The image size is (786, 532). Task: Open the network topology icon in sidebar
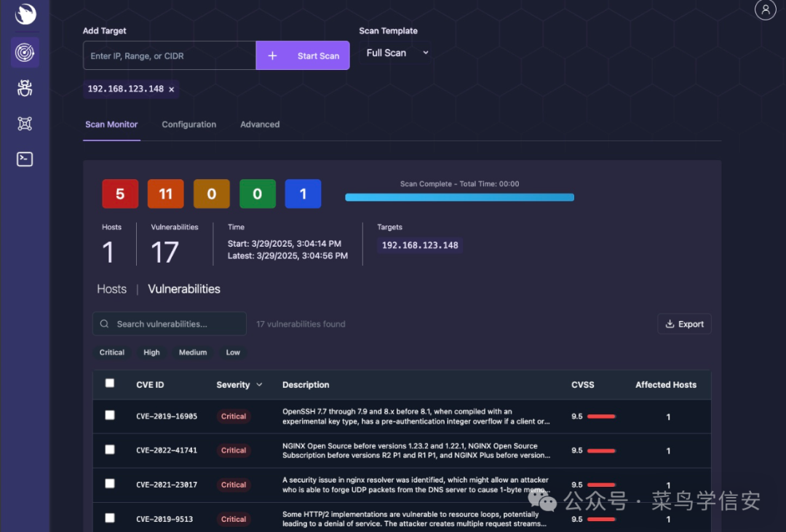25,123
